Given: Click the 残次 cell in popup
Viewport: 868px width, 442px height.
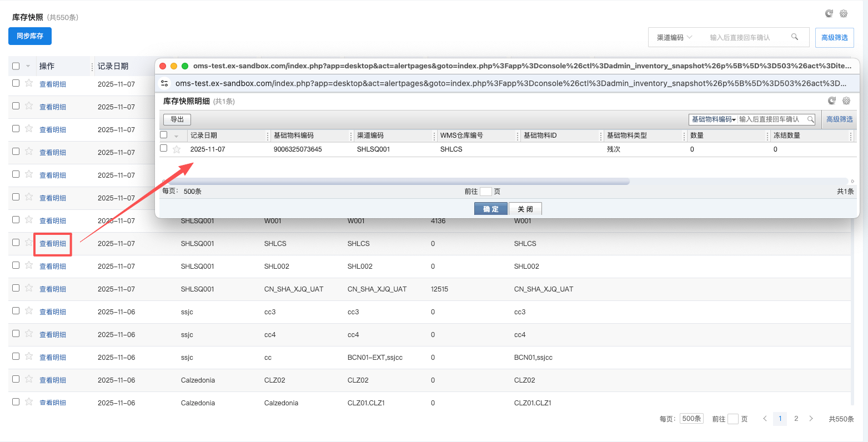Looking at the screenshot, I should [614, 149].
